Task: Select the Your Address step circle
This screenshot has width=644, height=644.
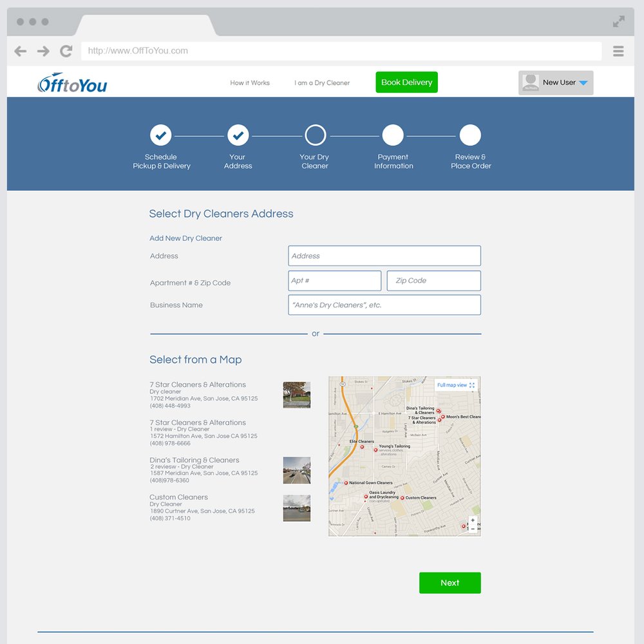Action: tap(238, 135)
